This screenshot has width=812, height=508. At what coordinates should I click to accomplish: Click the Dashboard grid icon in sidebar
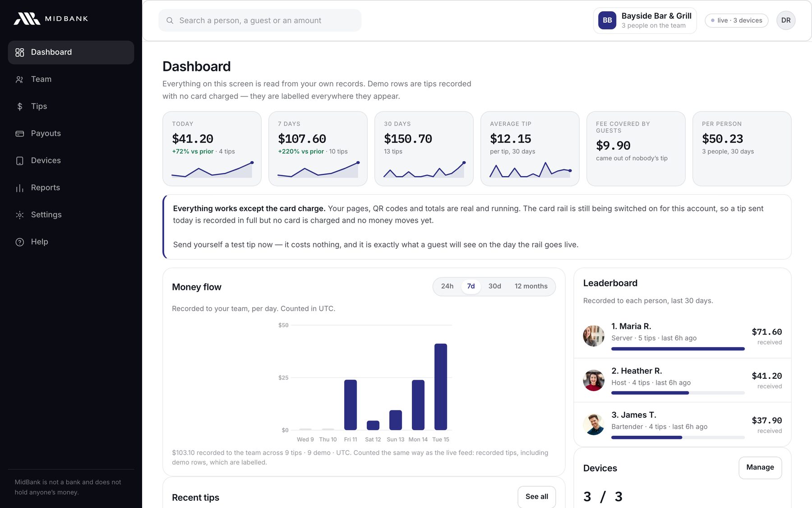(19, 52)
